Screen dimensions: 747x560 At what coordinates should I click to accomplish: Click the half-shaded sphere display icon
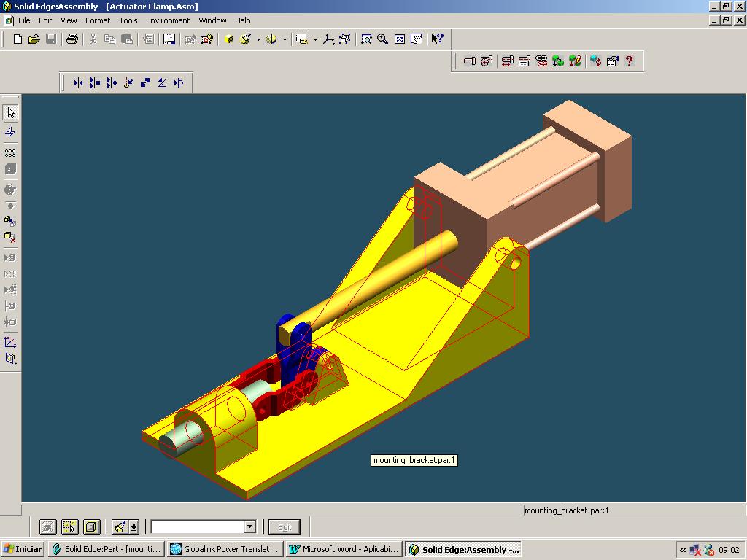271,39
